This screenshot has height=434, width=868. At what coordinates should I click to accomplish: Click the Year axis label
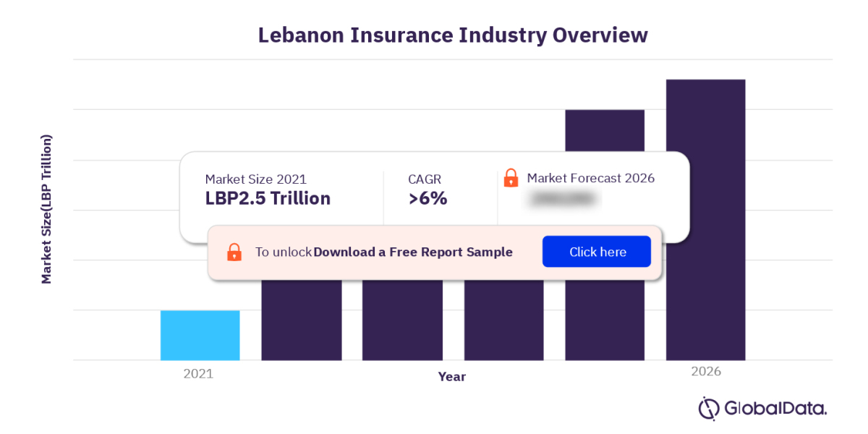point(451,376)
